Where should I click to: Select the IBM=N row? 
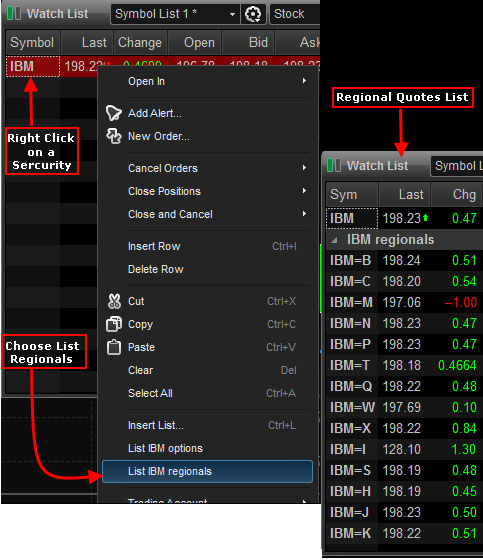pyautogui.click(x=404, y=324)
